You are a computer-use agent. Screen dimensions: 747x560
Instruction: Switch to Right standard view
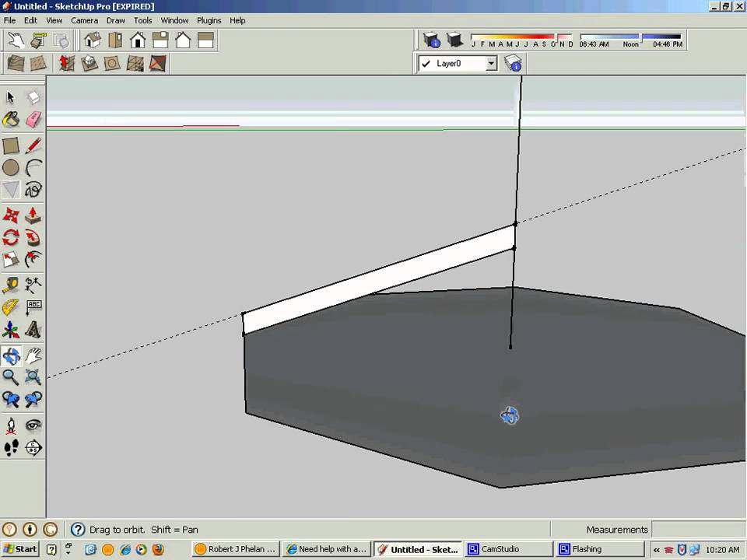point(160,40)
